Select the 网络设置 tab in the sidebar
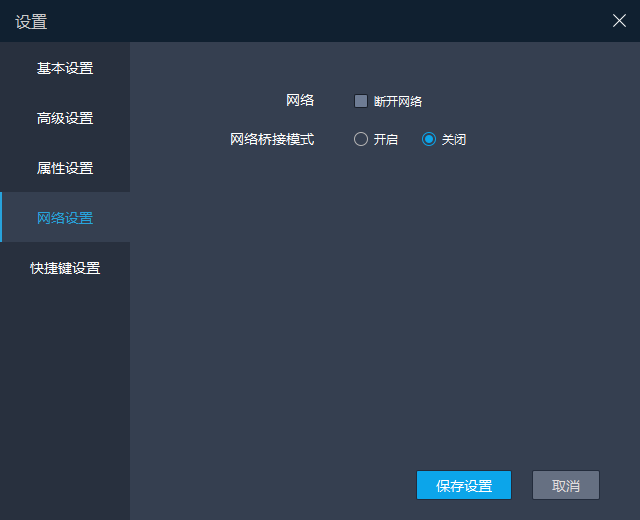The width and height of the screenshot is (640, 520). coord(65,218)
